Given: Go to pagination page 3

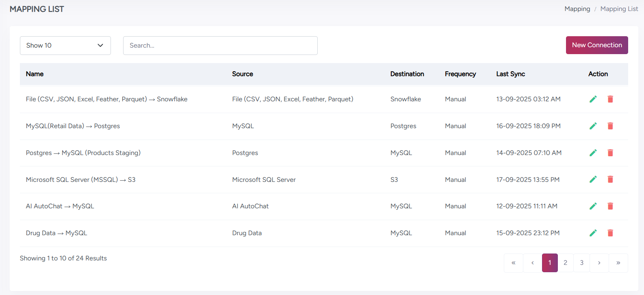Looking at the screenshot, I should pos(581,263).
